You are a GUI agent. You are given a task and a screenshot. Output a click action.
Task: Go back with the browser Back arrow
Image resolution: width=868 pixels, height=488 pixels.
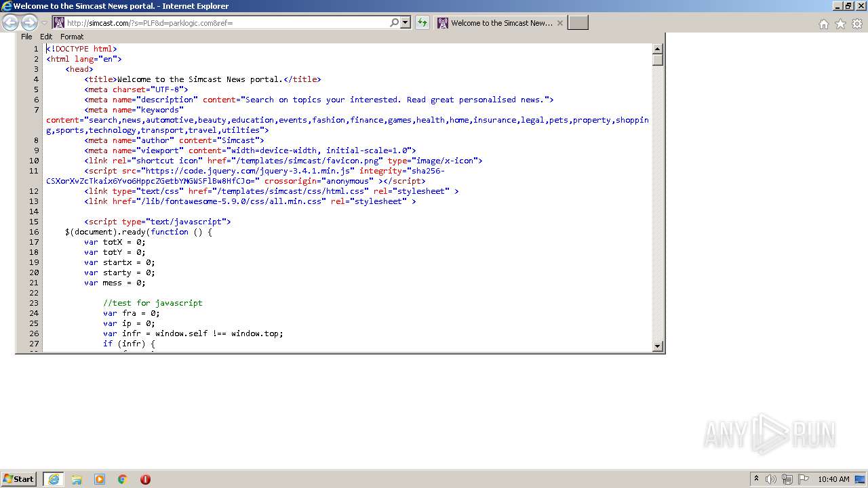click(10, 22)
